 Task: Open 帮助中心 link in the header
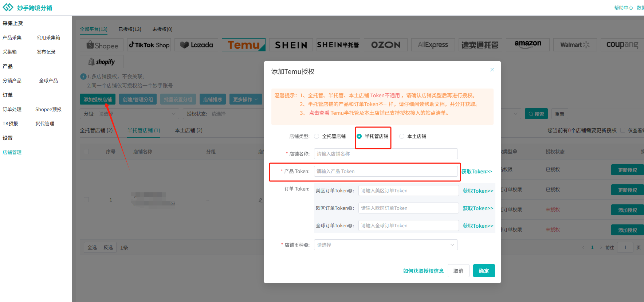(x=623, y=8)
